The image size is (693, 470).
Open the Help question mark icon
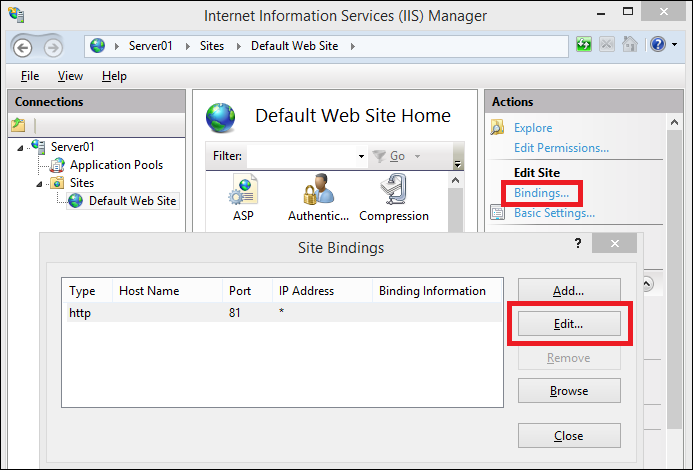tap(657, 45)
